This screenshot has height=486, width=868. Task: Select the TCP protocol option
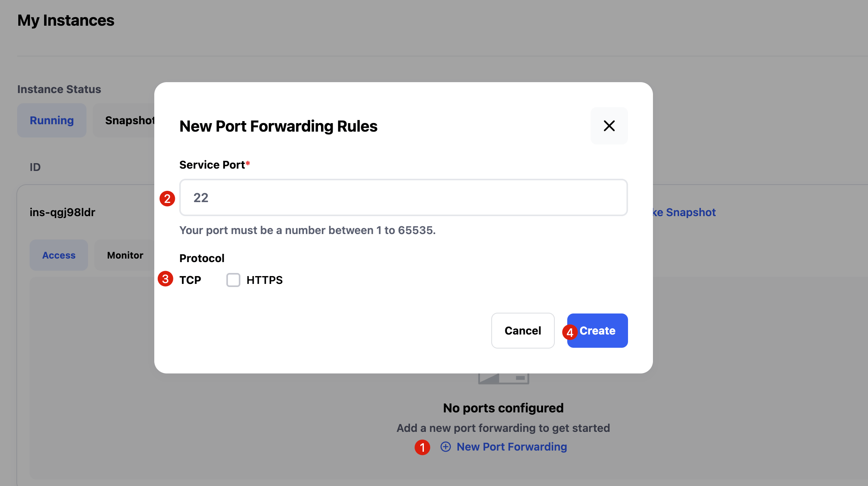point(190,280)
